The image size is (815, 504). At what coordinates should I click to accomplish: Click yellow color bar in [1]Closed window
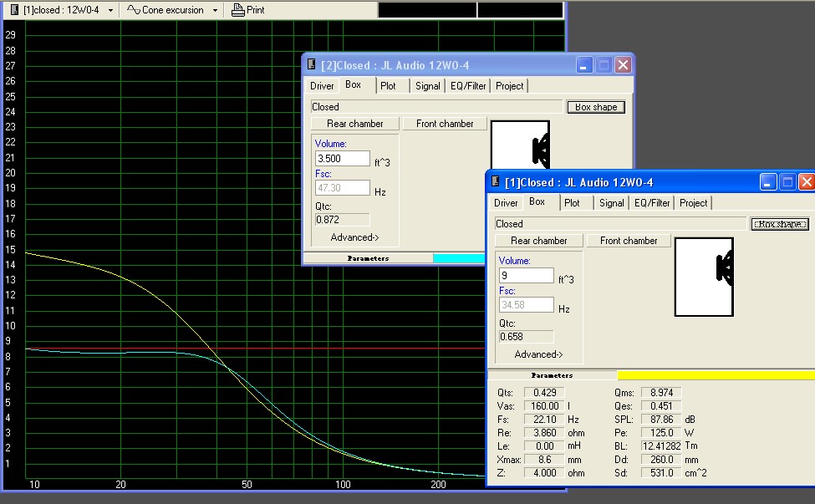coord(716,375)
